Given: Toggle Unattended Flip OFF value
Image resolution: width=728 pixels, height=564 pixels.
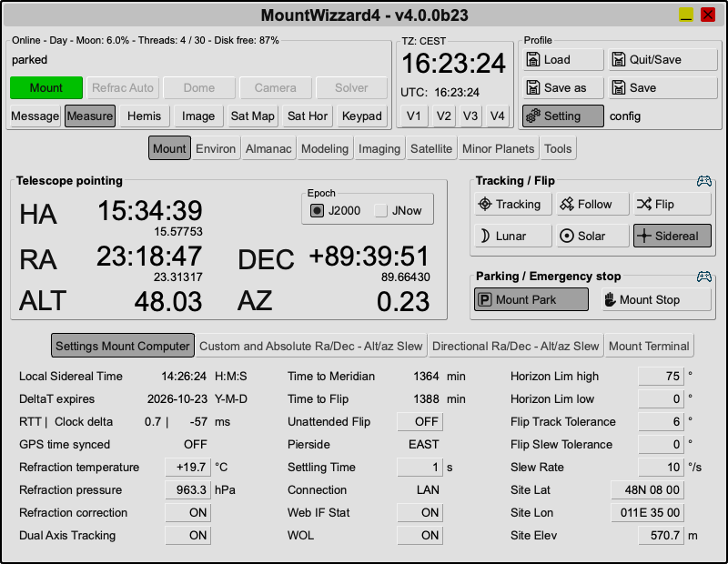Looking at the screenshot, I should [x=420, y=422].
